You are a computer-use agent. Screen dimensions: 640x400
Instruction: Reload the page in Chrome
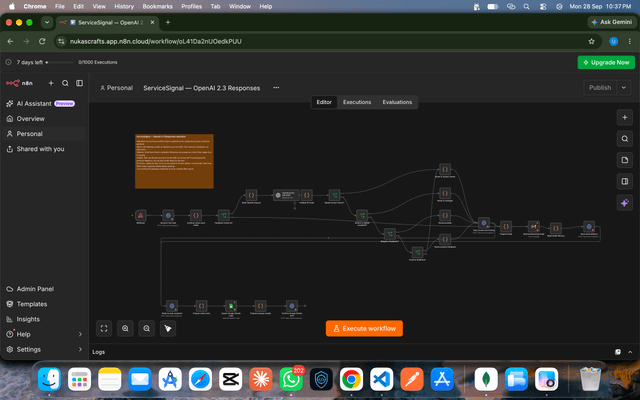point(42,41)
